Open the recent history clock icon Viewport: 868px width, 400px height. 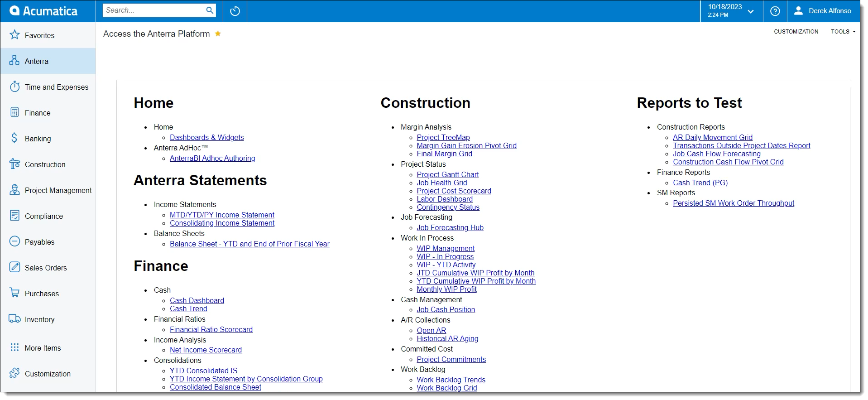coord(235,11)
